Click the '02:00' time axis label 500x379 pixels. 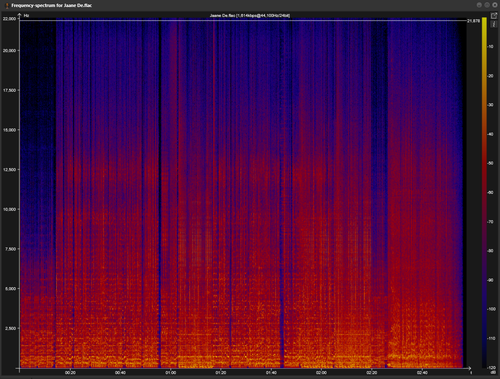[321, 373]
